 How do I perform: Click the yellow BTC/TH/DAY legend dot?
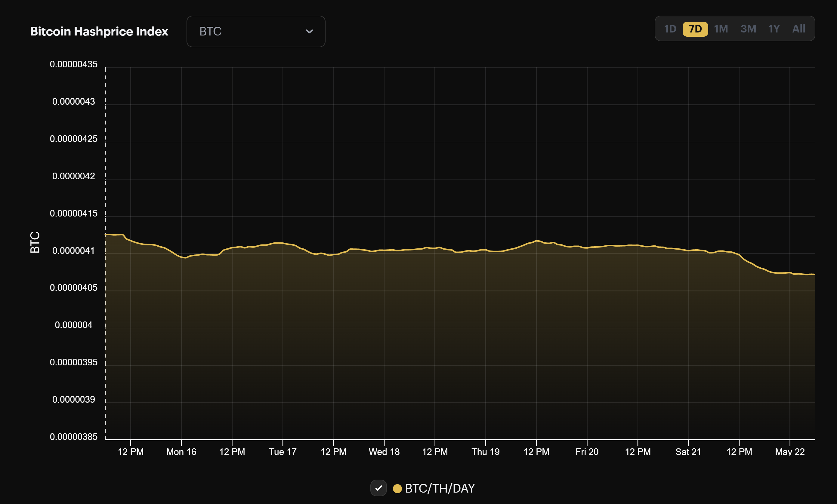click(397, 488)
